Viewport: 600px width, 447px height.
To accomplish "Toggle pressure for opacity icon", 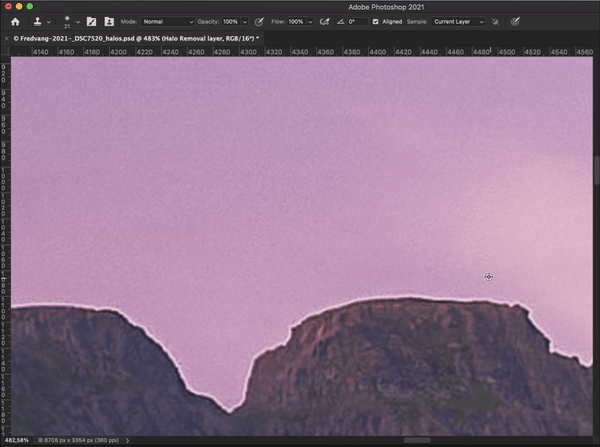I will pyautogui.click(x=259, y=22).
